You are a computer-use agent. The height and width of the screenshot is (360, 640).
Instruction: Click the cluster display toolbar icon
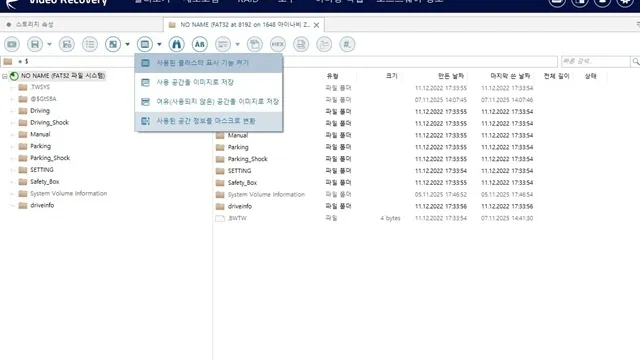click(x=145, y=44)
